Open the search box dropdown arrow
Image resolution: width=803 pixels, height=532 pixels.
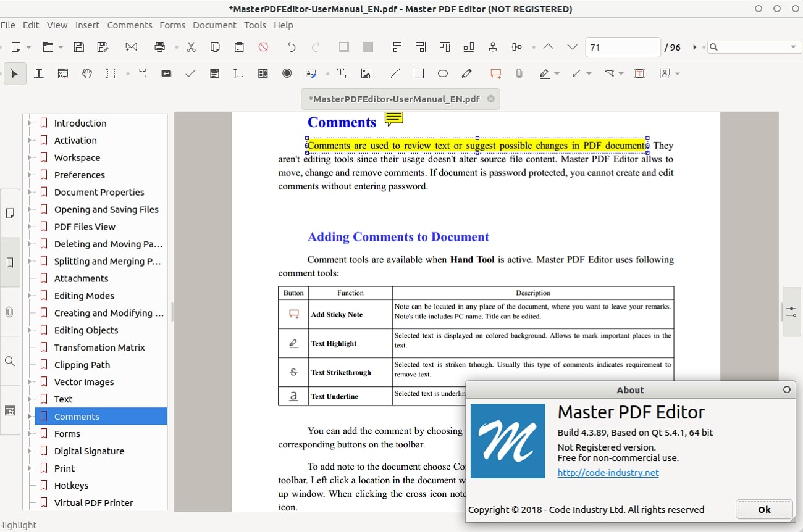click(794, 47)
